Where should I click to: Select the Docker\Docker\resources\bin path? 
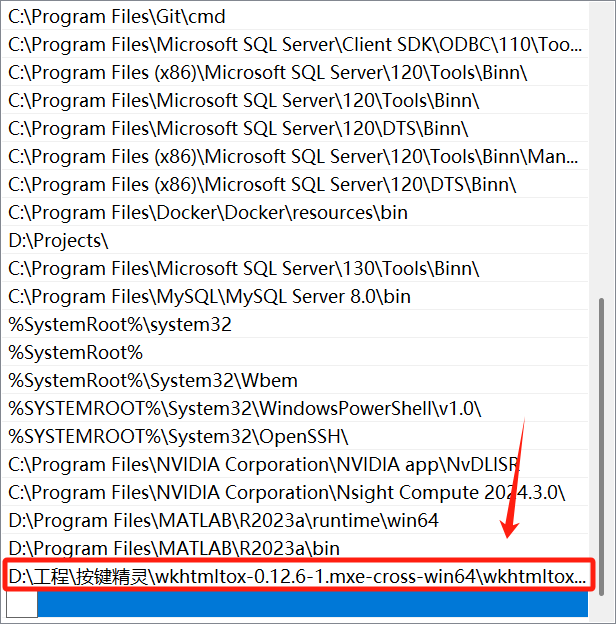[295, 212]
